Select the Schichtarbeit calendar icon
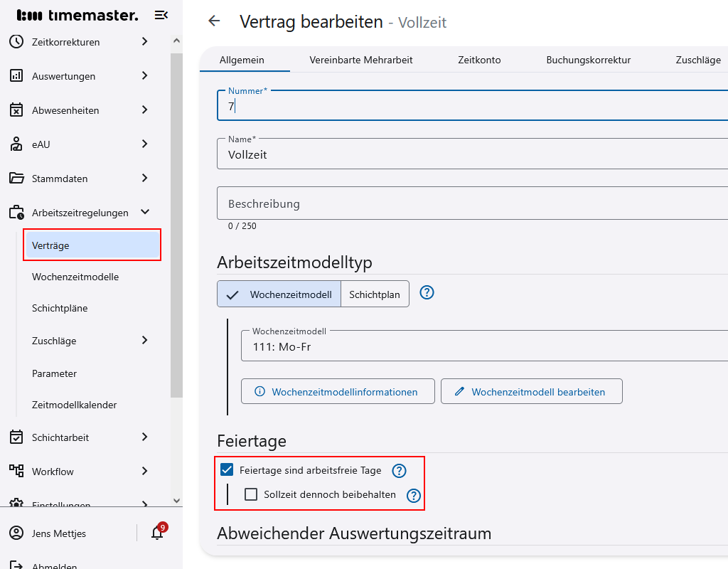 [x=16, y=437]
